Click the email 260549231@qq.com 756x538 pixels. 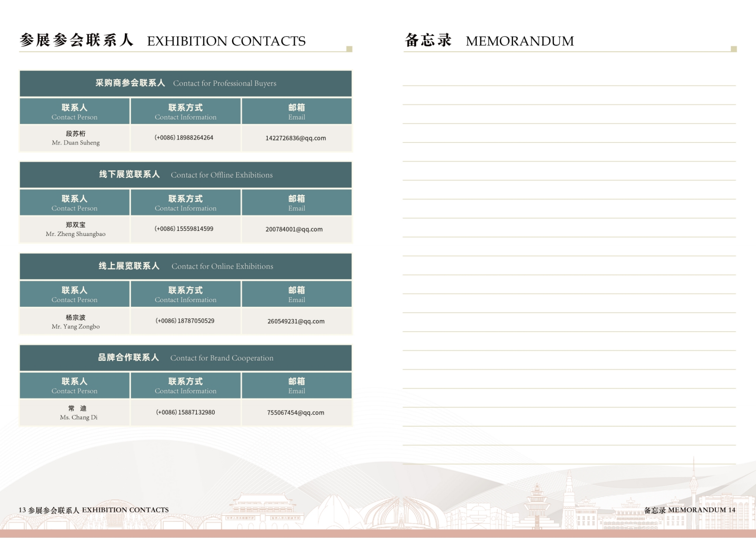tap(295, 321)
